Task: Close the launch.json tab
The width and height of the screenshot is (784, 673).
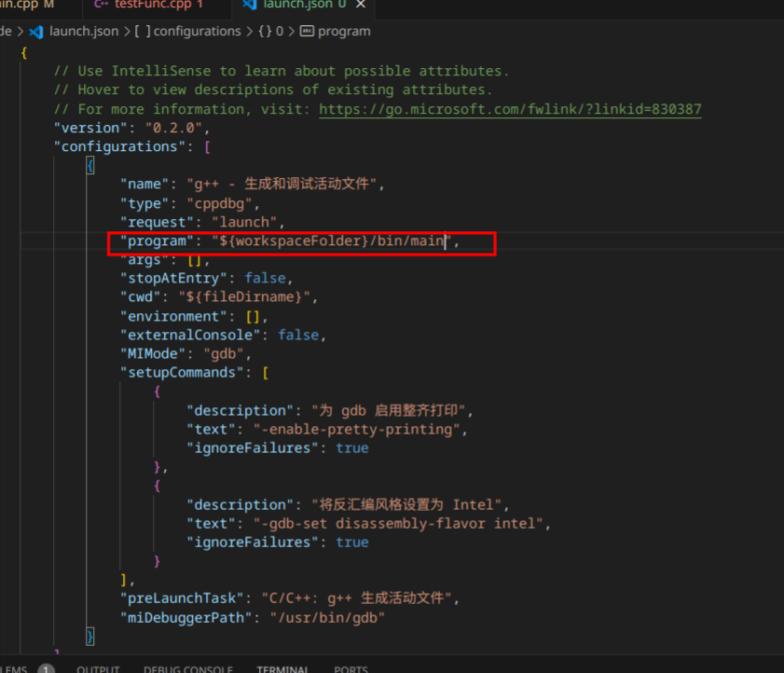Action: [361, 5]
